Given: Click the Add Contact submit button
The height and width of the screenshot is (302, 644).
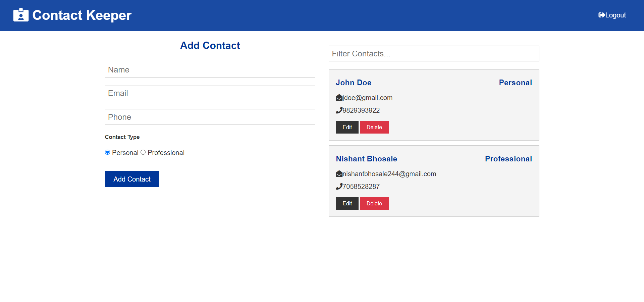Looking at the screenshot, I should click(x=132, y=179).
